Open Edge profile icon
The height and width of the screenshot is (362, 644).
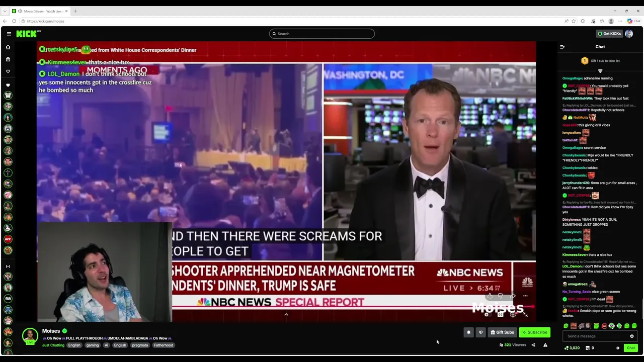click(x=611, y=21)
